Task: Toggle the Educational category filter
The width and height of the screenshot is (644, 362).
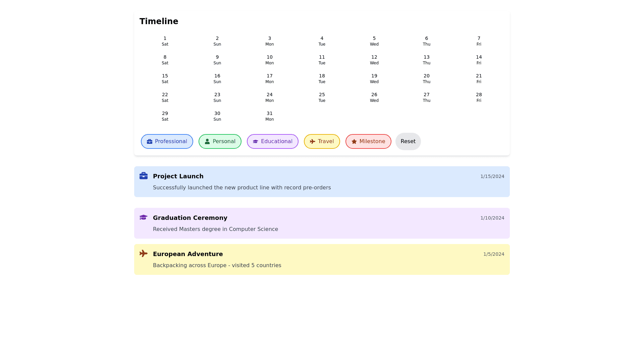Action: click(x=273, y=141)
